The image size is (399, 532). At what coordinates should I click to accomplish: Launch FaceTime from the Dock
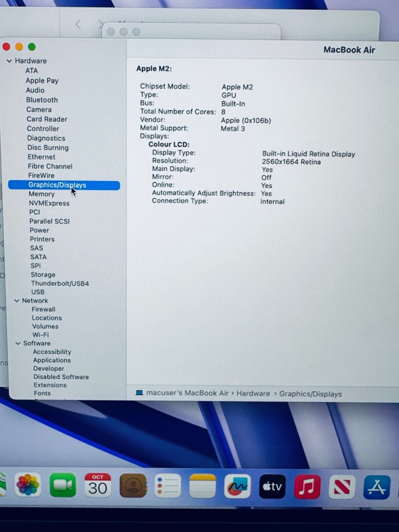(63, 485)
